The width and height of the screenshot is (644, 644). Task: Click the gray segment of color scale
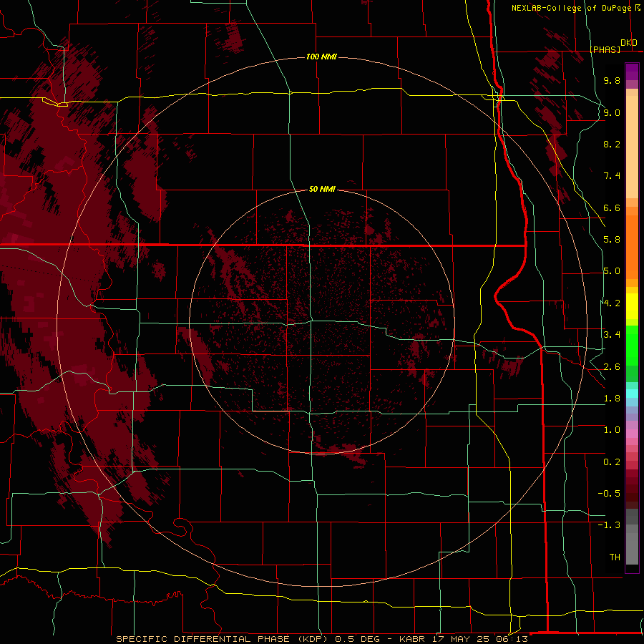pyautogui.click(x=632, y=537)
